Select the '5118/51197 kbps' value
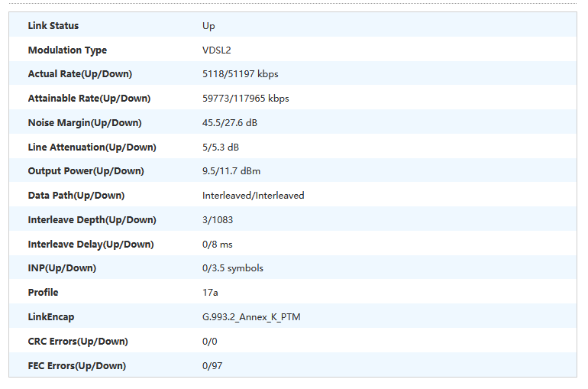Screen dimensions: 588x389 click(x=241, y=74)
